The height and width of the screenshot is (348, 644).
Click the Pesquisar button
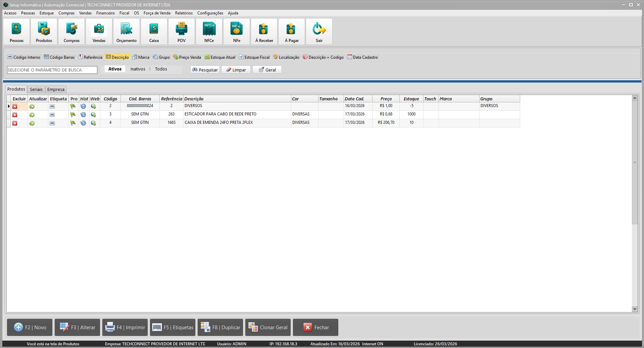(205, 70)
